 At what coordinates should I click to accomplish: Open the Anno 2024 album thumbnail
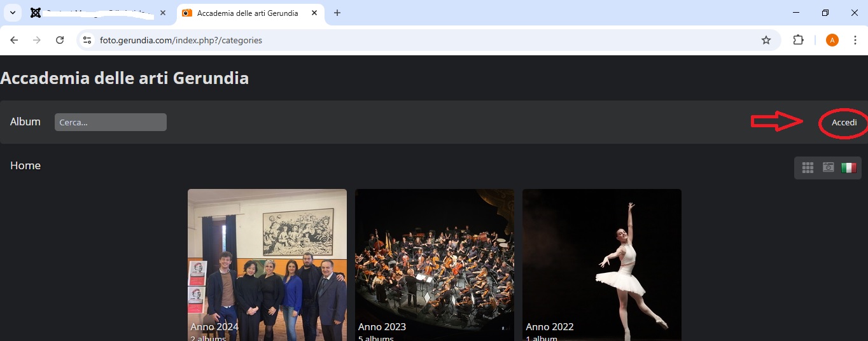[x=267, y=264]
